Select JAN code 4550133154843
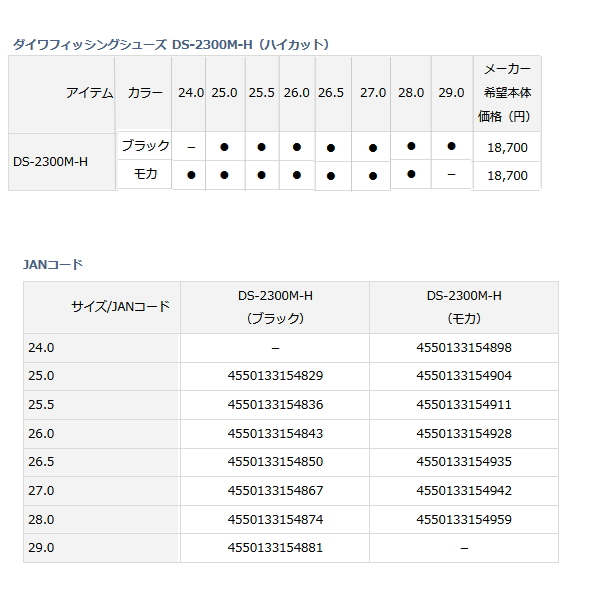This screenshot has height=600, width=600. pyautogui.click(x=275, y=434)
